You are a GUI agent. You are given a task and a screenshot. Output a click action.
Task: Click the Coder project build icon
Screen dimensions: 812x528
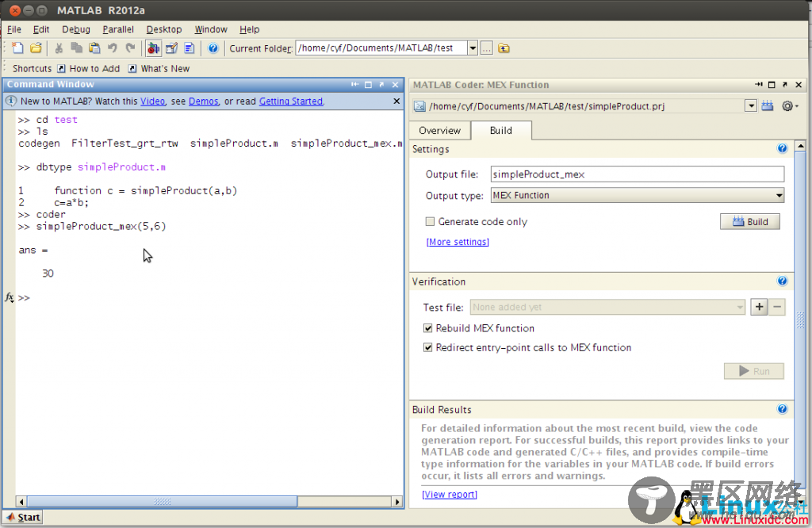(768, 106)
